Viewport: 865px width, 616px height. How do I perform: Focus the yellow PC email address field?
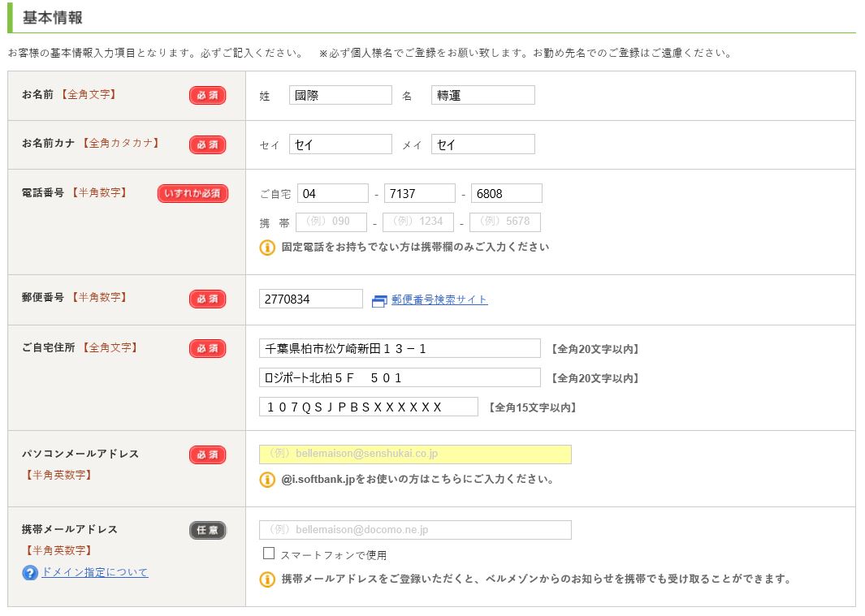[415, 454]
